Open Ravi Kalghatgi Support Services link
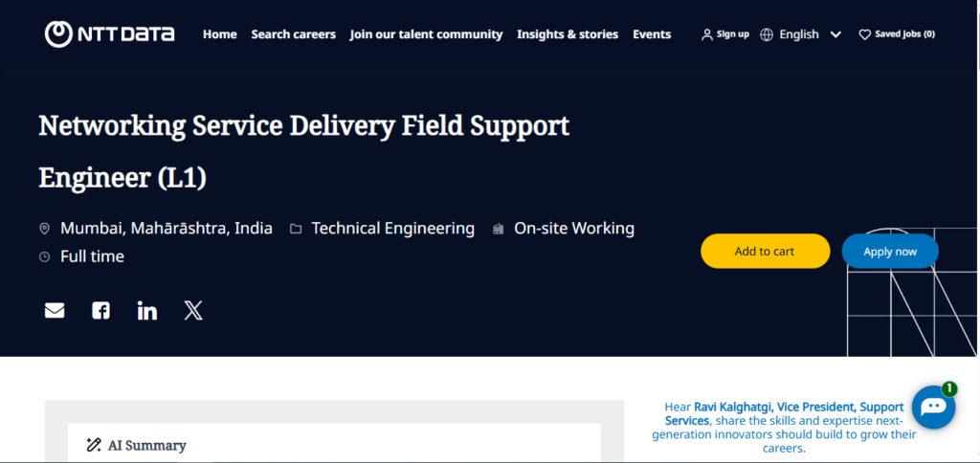 pyautogui.click(x=784, y=413)
